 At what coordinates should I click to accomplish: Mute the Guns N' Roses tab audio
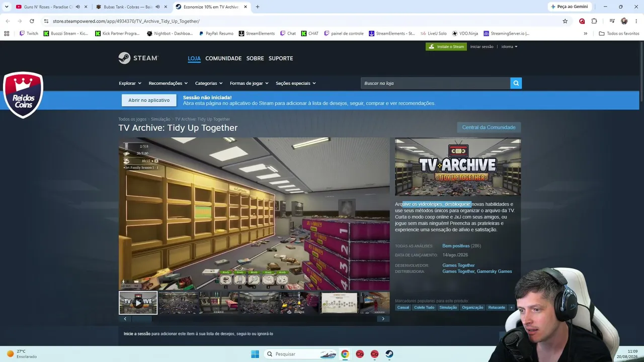coord(77,7)
